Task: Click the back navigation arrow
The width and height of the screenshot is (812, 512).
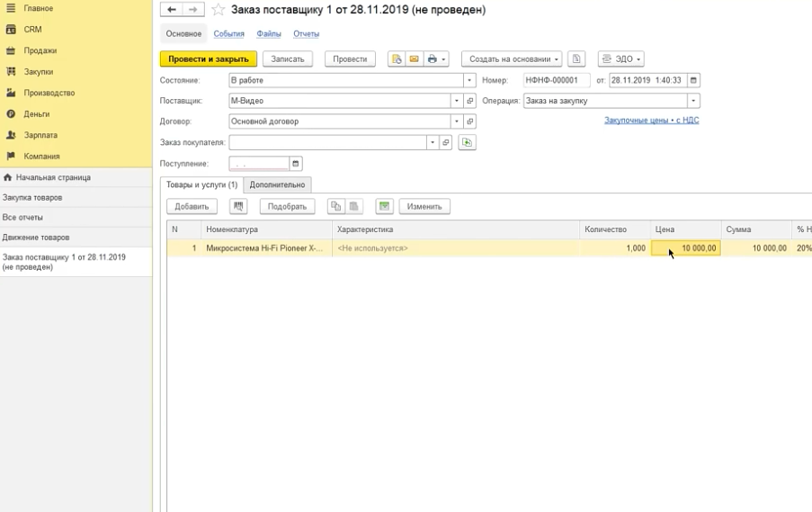Action: 171,10
